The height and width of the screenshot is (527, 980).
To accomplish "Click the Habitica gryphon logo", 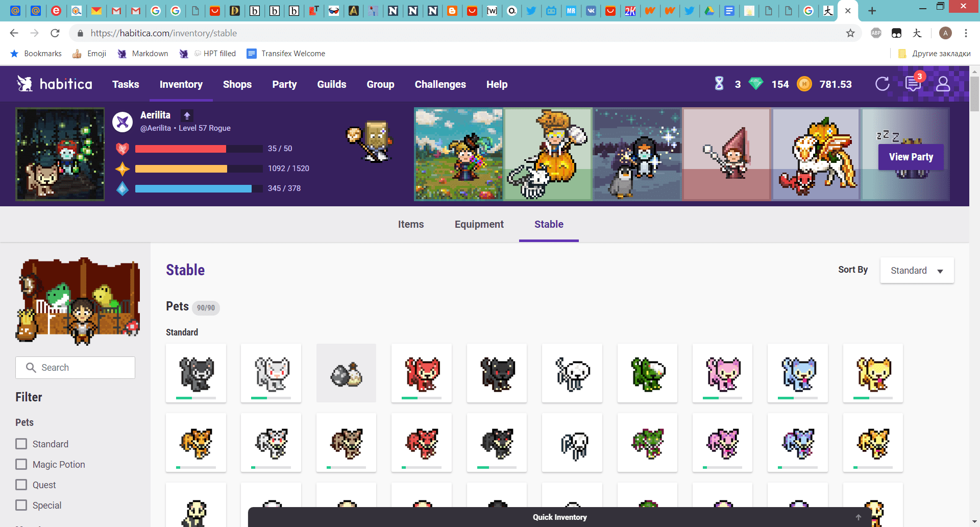I will pos(25,83).
